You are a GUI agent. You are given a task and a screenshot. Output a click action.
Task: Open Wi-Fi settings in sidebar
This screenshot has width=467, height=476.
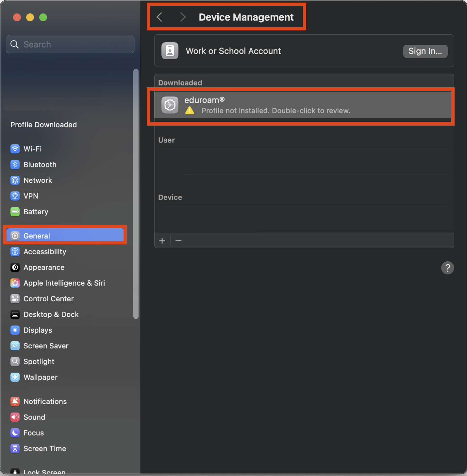pyautogui.click(x=65, y=149)
